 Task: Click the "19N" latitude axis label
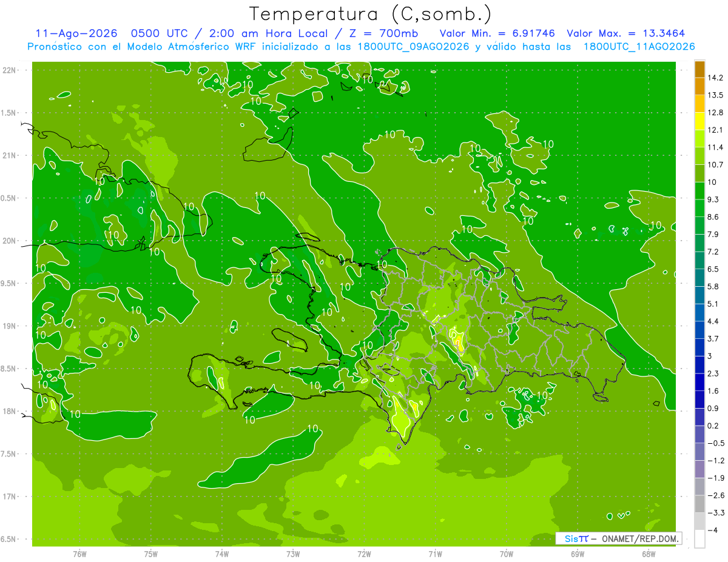coord(9,326)
